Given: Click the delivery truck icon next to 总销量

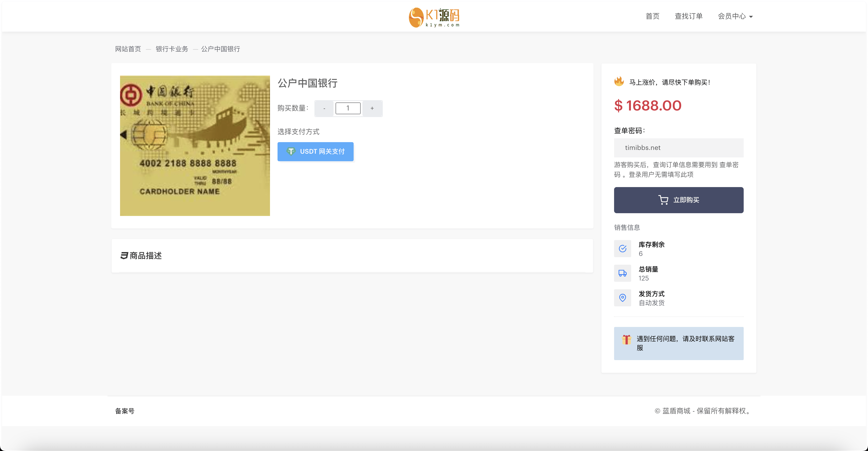Looking at the screenshot, I should click(623, 274).
